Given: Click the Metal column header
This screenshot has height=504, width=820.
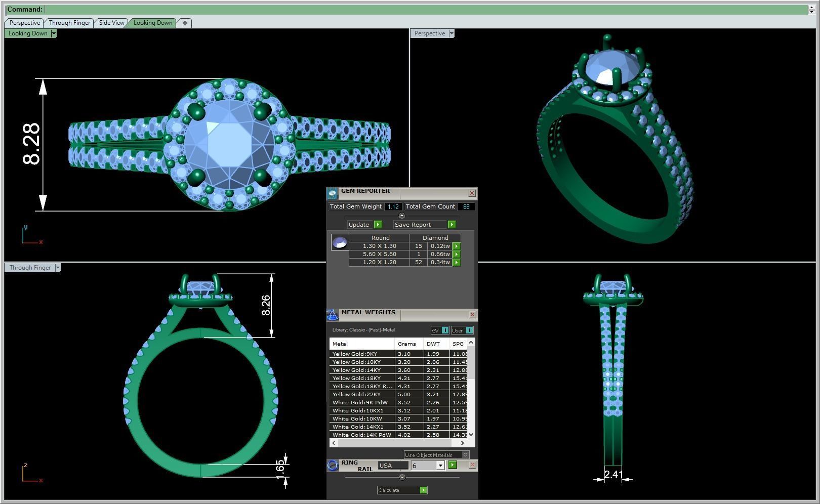Looking at the screenshot, I should pyautogui.click(x=362, y=344).
